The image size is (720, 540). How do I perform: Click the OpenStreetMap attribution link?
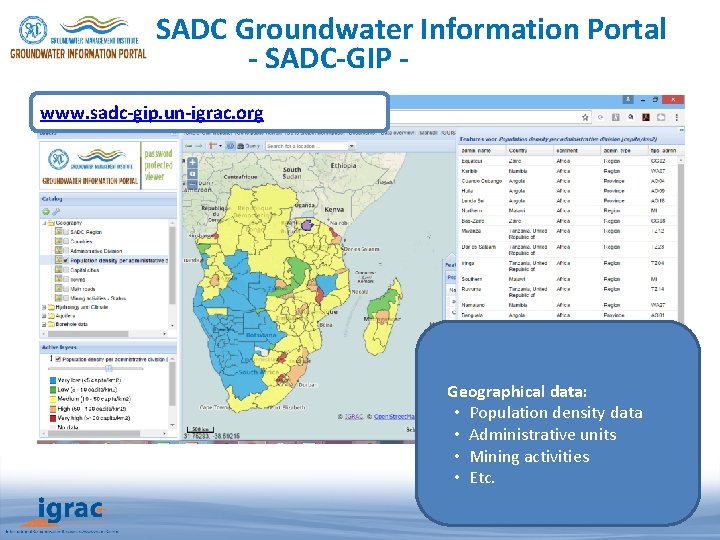(394, 416)
